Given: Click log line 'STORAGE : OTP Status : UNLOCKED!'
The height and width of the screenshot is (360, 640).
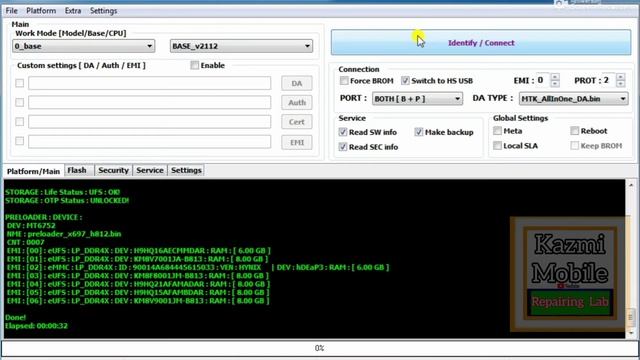Looking at the screenshot, I should [x=67, y=200].
